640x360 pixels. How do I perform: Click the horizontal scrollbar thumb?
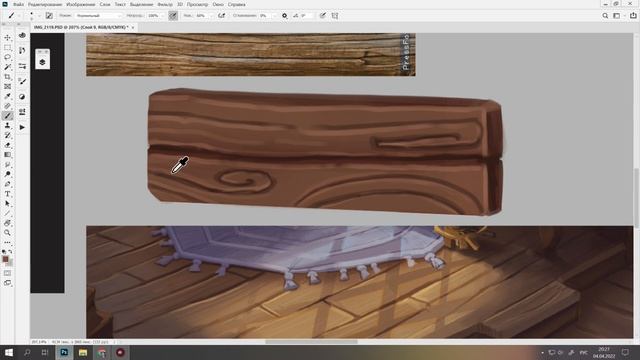311,342
